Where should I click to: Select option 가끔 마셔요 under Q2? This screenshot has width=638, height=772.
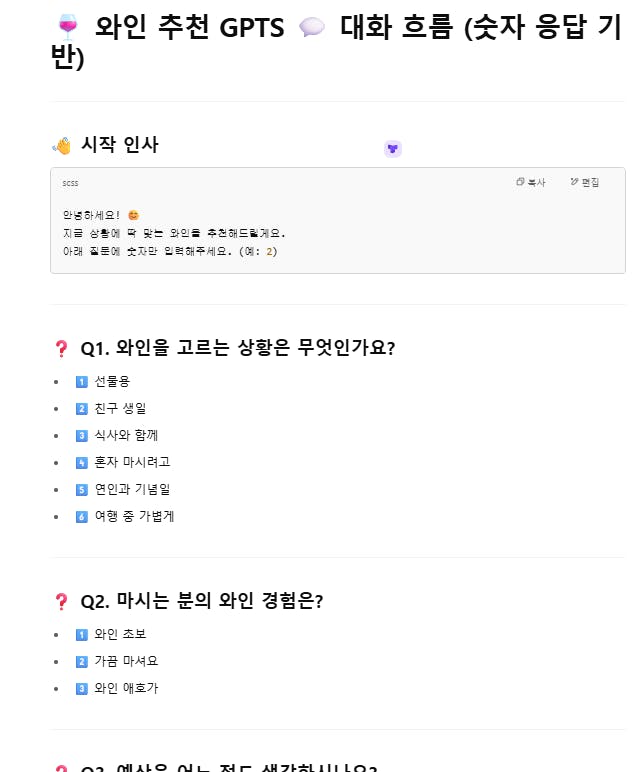(126, 661)
